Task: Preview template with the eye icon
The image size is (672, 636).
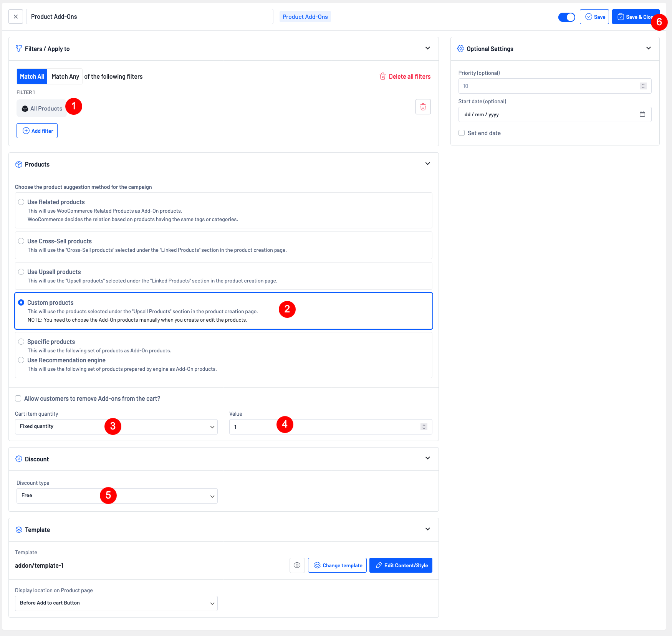Action: (x=297, y=565)
